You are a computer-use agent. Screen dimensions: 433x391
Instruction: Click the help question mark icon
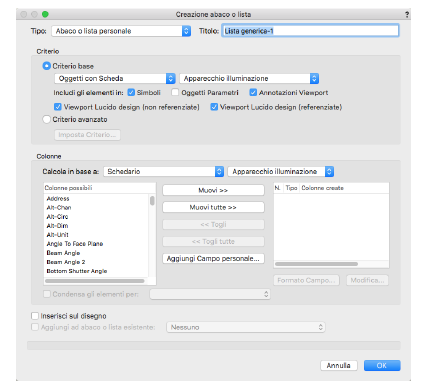pos(407,14)
